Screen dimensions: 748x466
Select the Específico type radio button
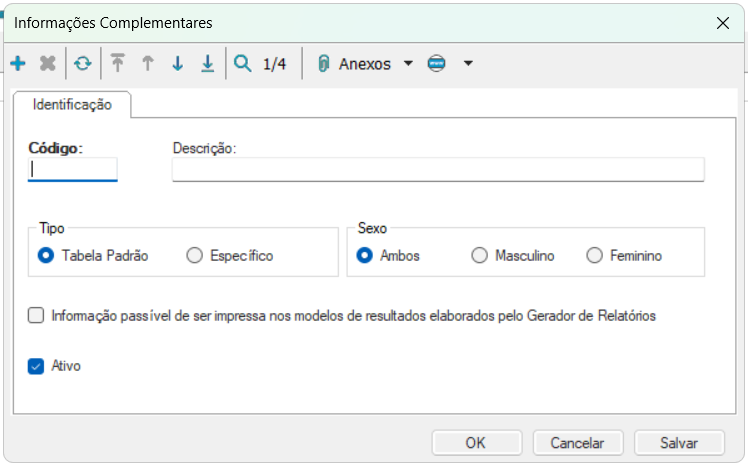194,255
